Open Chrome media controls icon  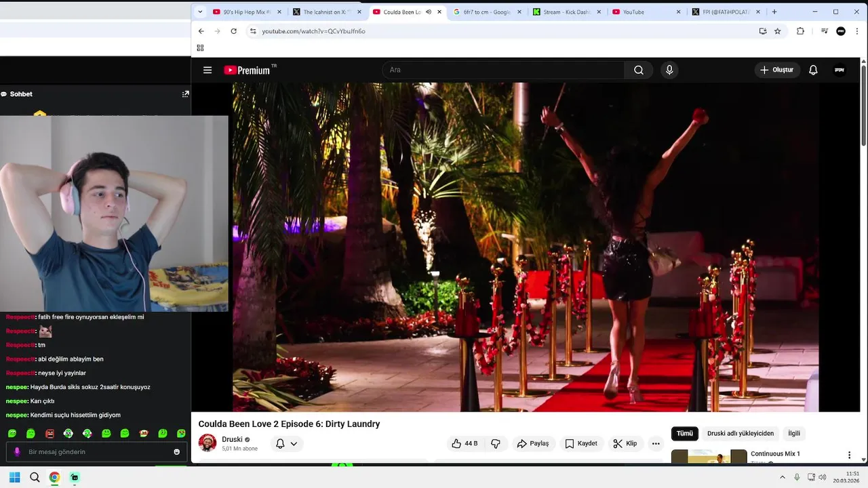(x=824, y=31)
